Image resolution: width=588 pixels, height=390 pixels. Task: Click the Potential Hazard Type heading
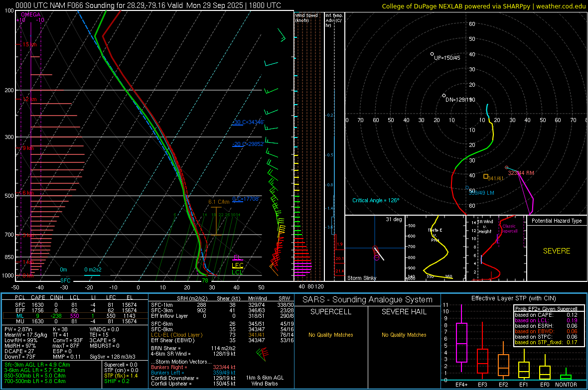coord(557,221)
